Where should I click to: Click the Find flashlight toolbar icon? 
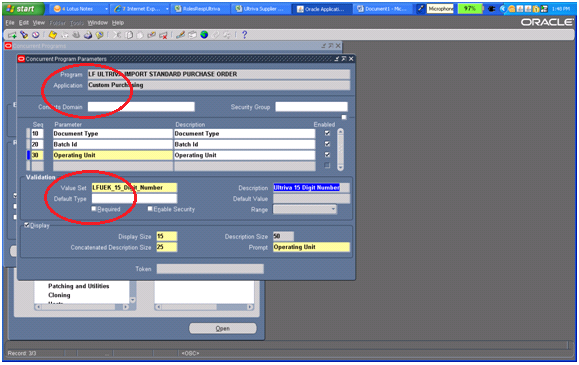[x=24, y=35]
